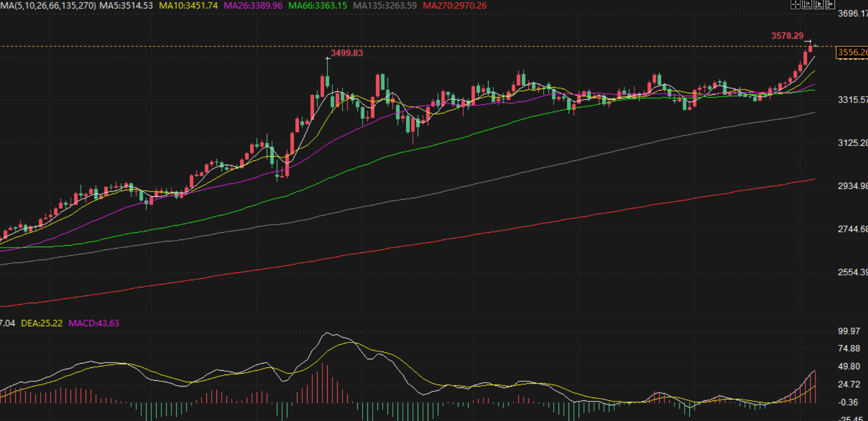Click the orange 3556.26 current price tag
Screen dimensions: 868x421
[x=852, y=52]
